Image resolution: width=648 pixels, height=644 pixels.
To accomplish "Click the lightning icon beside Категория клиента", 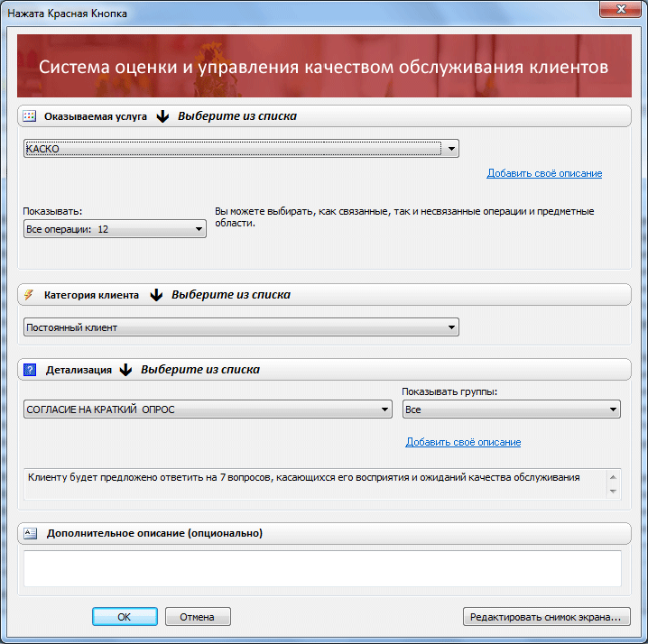I will pyautogui.click(x=29, y=295).
